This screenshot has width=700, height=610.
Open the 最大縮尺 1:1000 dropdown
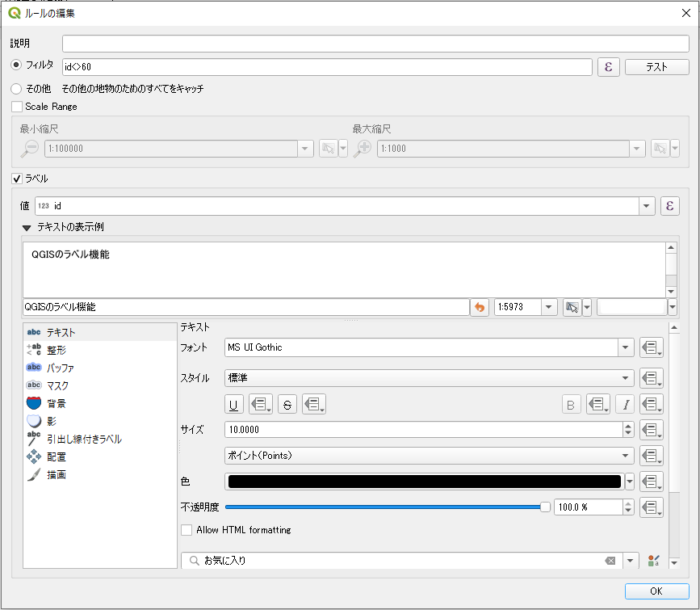637,149
